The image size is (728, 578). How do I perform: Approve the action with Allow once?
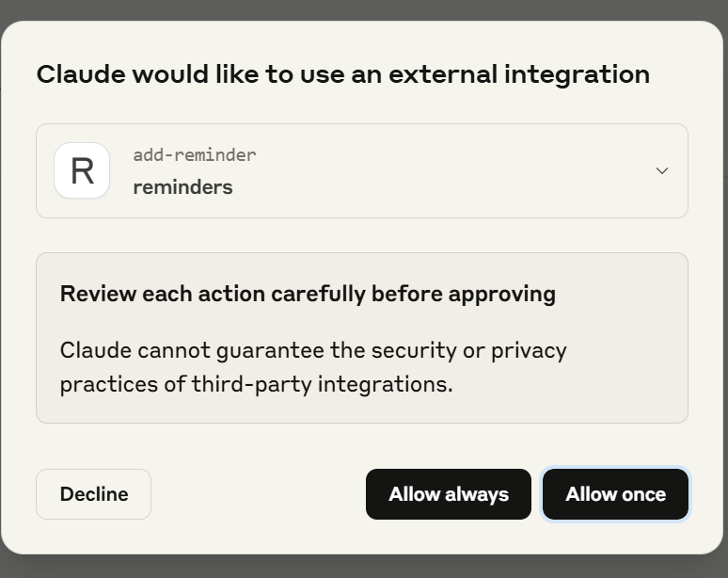(616, 494)
